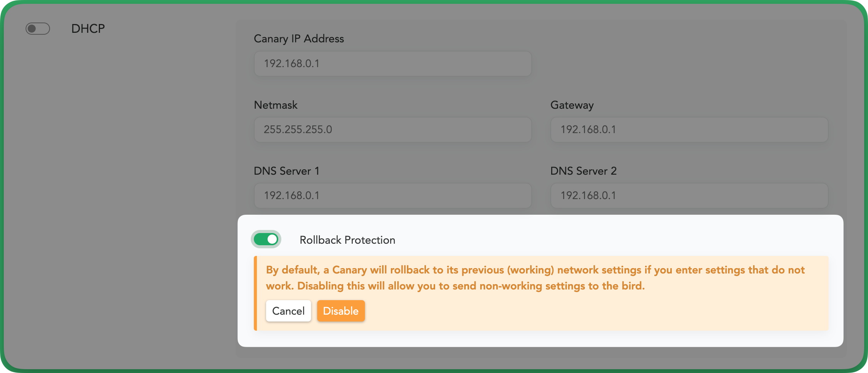Viewport: 868px width, 373px height.
Task: Select the Netmask input box
Action: coord(393,130)
